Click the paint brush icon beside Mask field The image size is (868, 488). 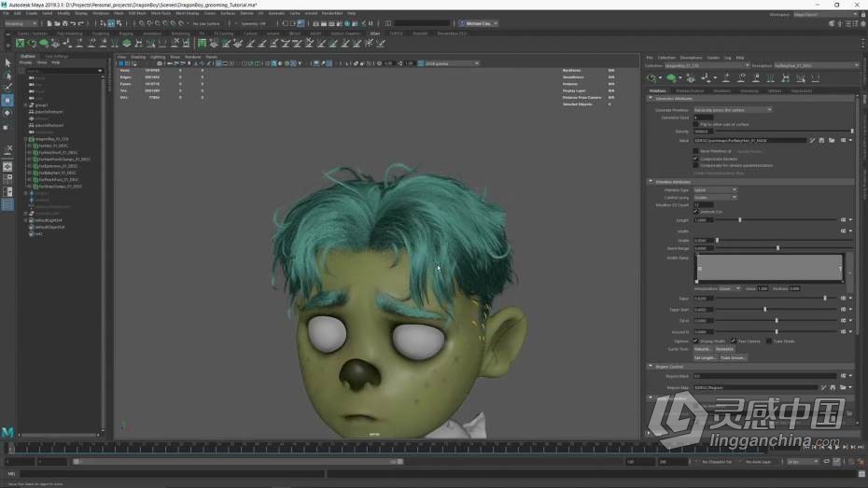(x=811, y=141)
